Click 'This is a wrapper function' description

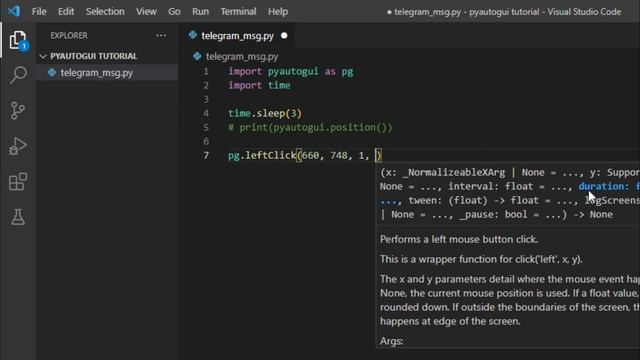[x=481, y=259]
